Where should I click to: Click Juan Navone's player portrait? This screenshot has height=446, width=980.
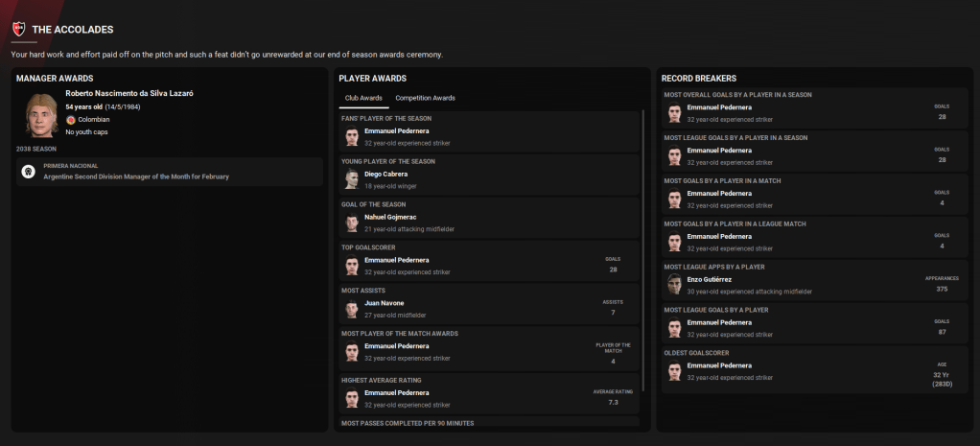tap(352, 309)
